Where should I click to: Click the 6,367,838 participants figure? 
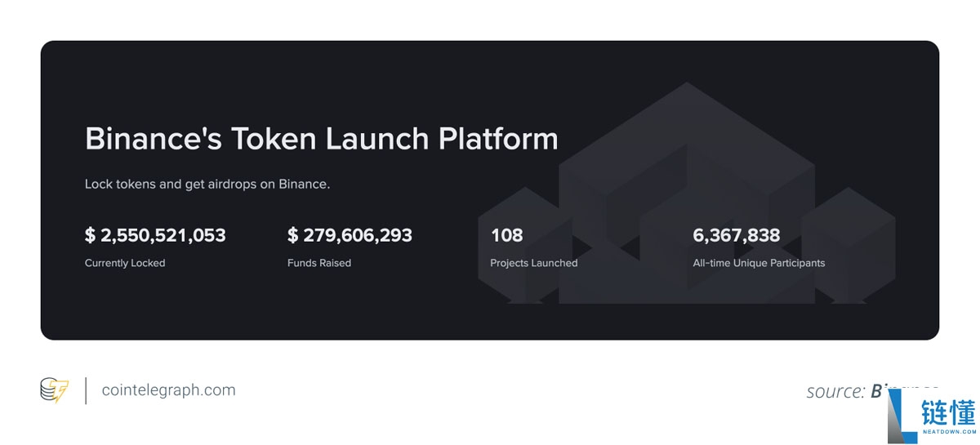[x=737, y=235]
